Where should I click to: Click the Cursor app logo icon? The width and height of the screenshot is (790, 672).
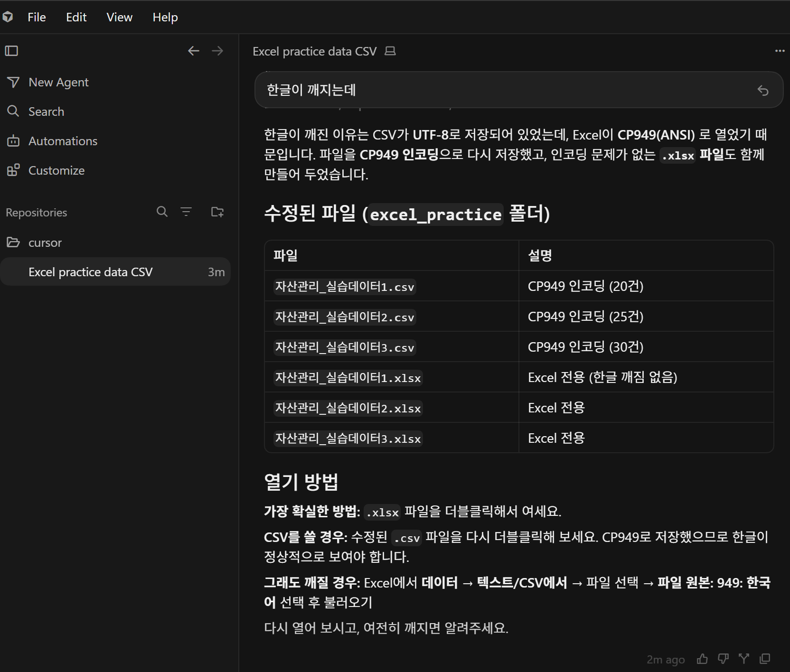[x=7, y=17]
